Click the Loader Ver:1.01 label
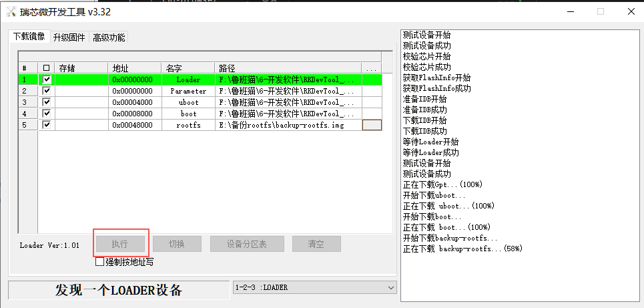 click(49, 245)
